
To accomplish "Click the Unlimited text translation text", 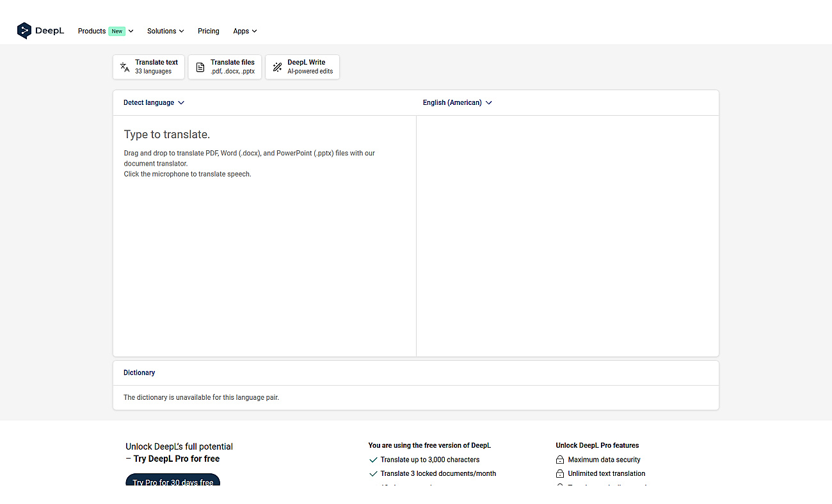I will (x=607, y=474).
